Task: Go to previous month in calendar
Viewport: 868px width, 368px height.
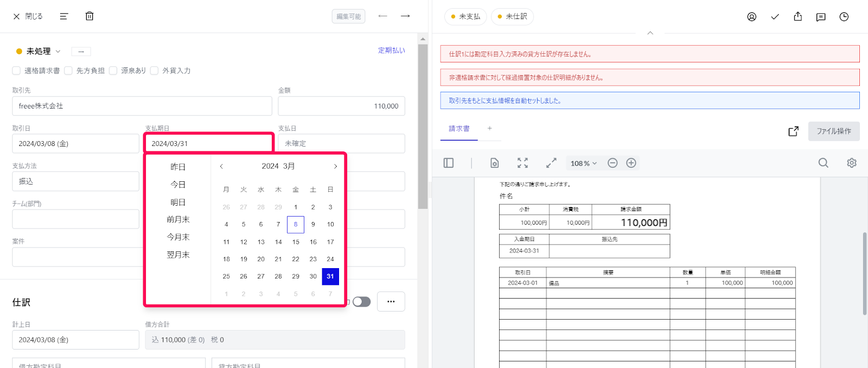Action: 221,166
